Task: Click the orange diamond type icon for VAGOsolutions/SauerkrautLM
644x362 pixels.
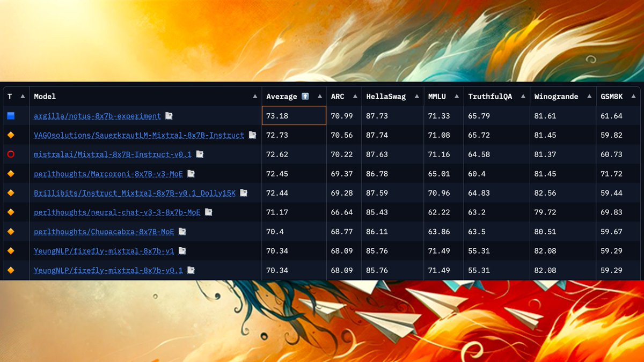Action: point(11,135)
